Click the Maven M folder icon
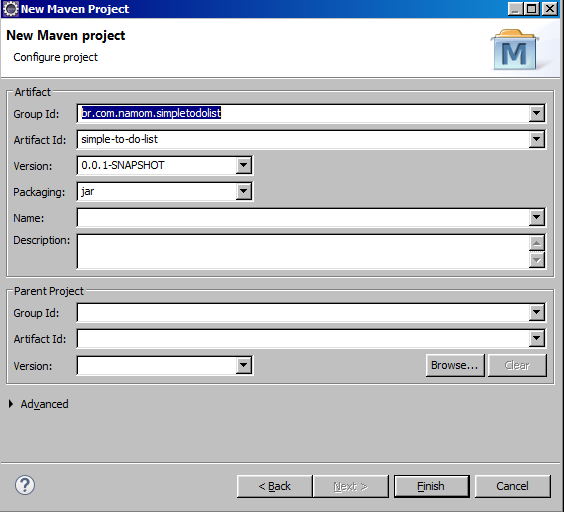This screenshot has height=512, width=564. click(x=515, y=50)
